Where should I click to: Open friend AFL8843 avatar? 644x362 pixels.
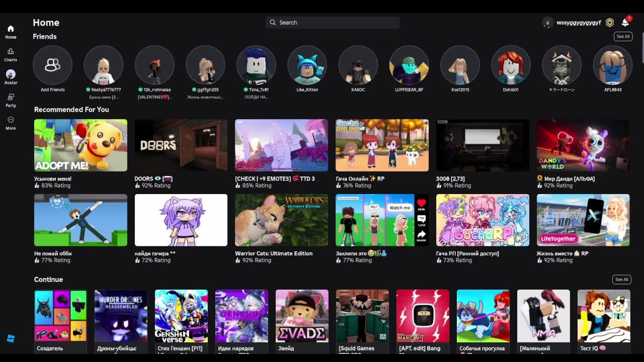pyautogui.click(x=612, y=65)
